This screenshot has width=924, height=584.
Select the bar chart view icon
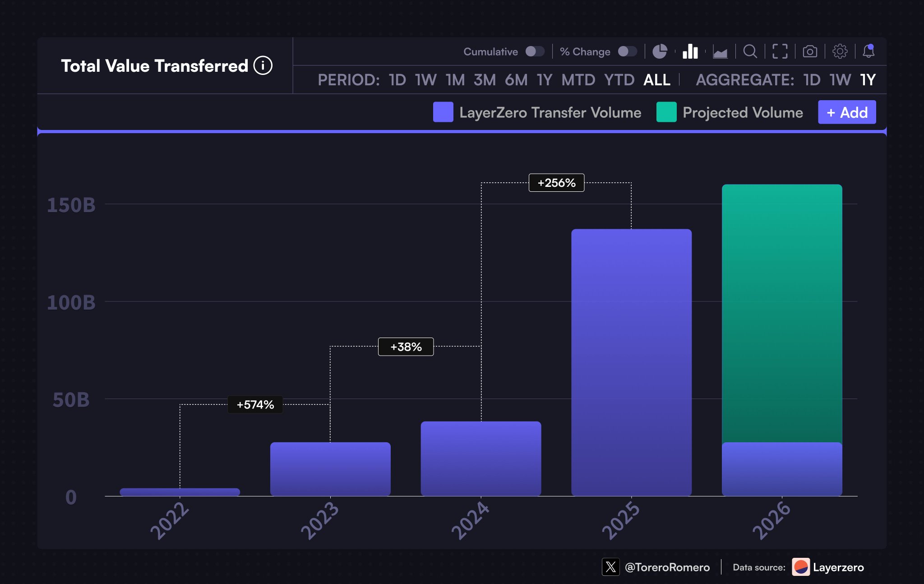690,51
